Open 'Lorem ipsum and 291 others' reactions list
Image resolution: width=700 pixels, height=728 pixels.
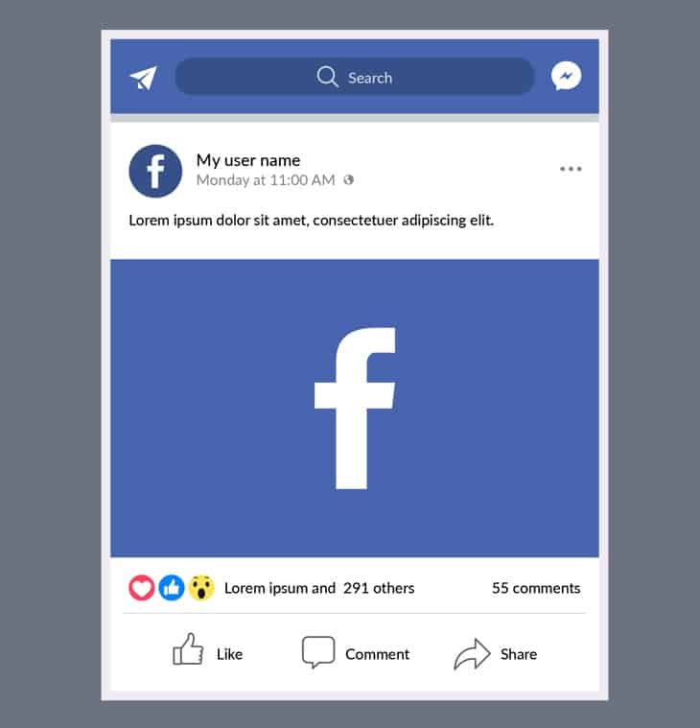click(x=319, y=588)
